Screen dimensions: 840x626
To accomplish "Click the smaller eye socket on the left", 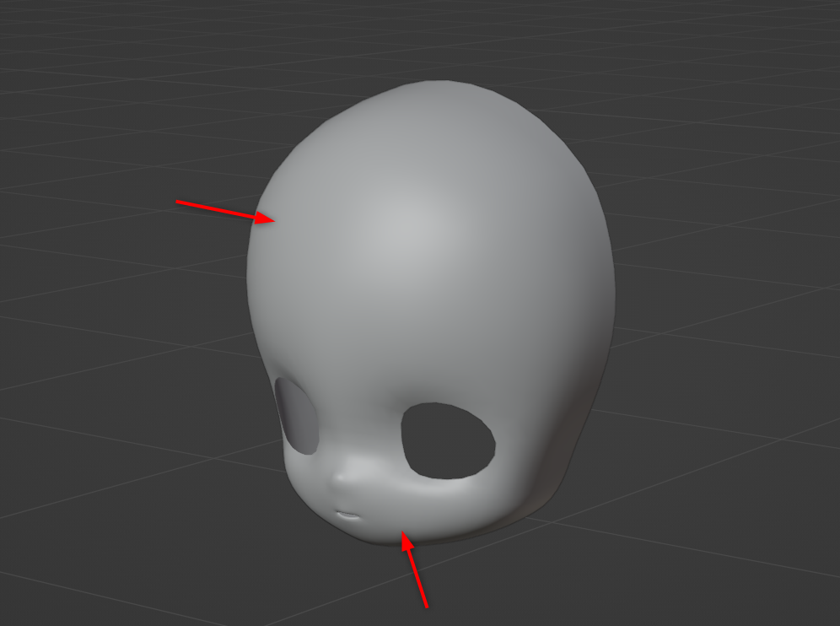I will (x=298, y=412).
